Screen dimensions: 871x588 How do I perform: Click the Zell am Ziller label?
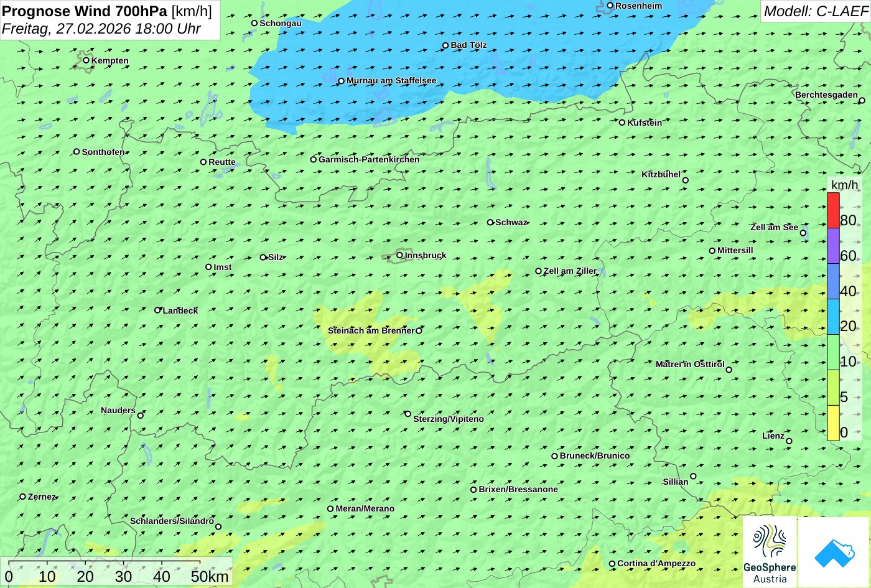click(570, 271)
